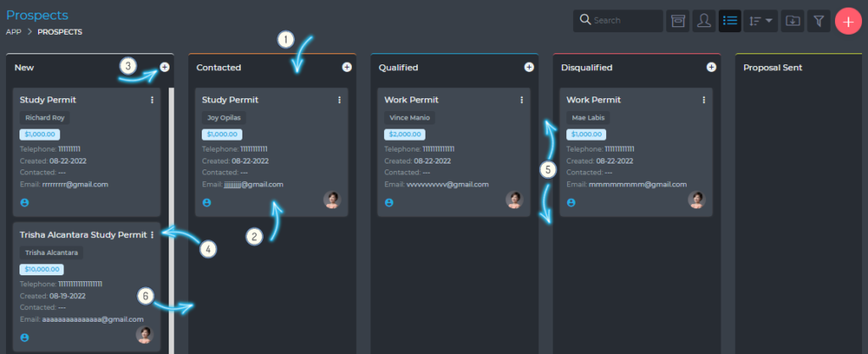Toggle the list view button
The image size is (868, 354).
click(730, 20)
